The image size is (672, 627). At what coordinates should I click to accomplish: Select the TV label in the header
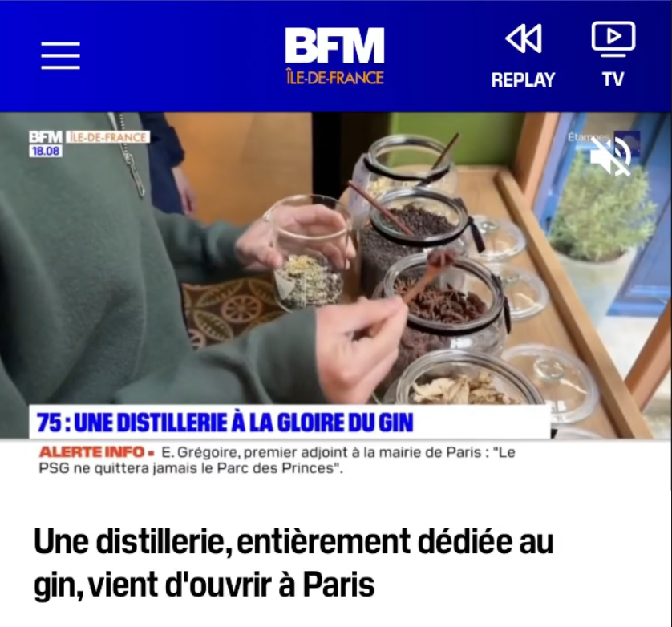tap(613, 79)
